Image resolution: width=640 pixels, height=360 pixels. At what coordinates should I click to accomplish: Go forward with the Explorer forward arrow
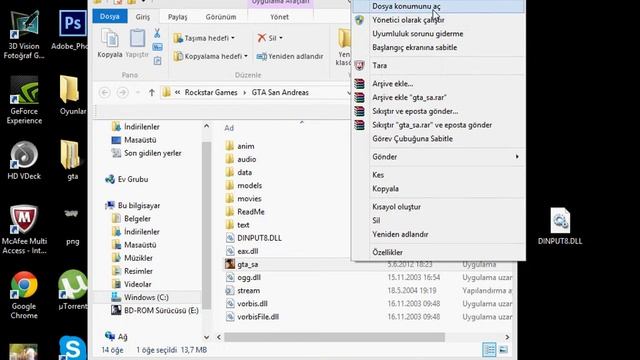point(122,93)
